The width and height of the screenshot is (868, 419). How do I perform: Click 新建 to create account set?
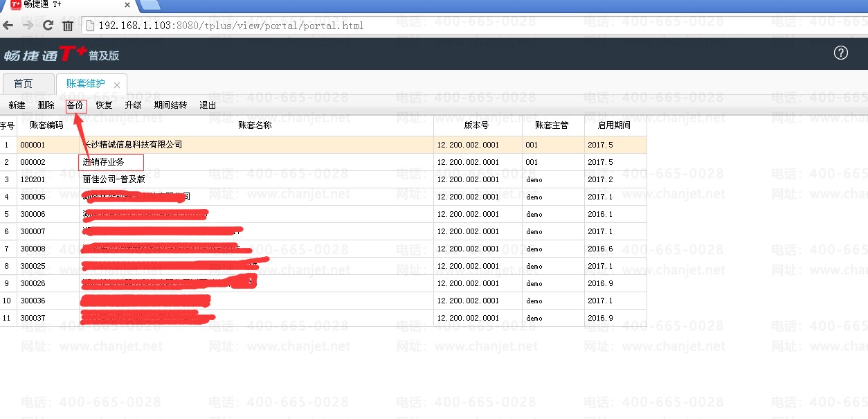pyautogui.click(x=17, y=105)
